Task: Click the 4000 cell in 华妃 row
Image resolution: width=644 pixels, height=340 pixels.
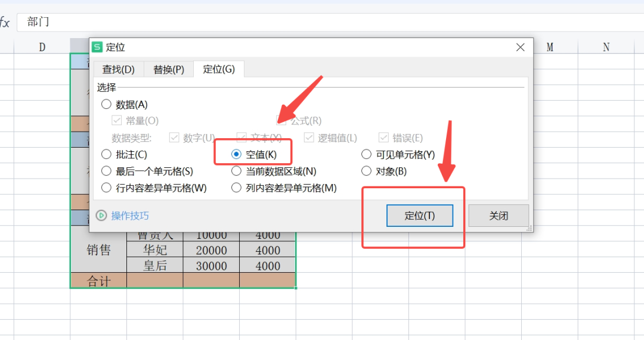Action: pos(267,249)
